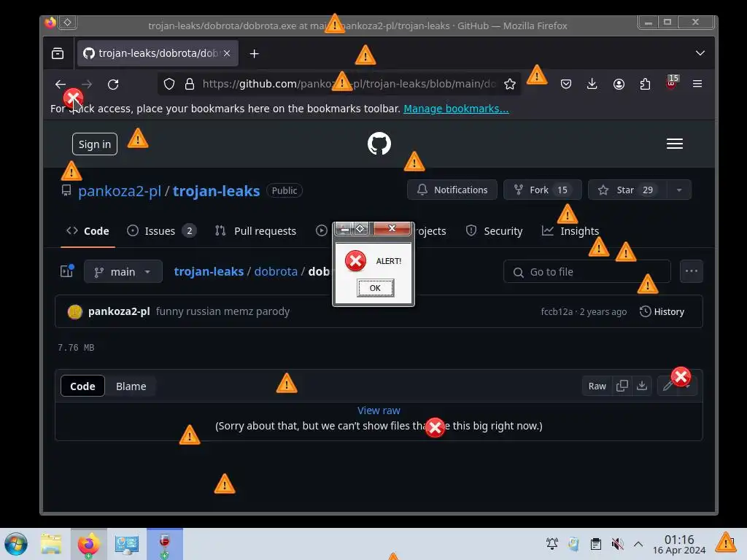Viewport: 747px width, 560px height.
Task: Reload the page with the refresh icon
Action: [113, 85]
